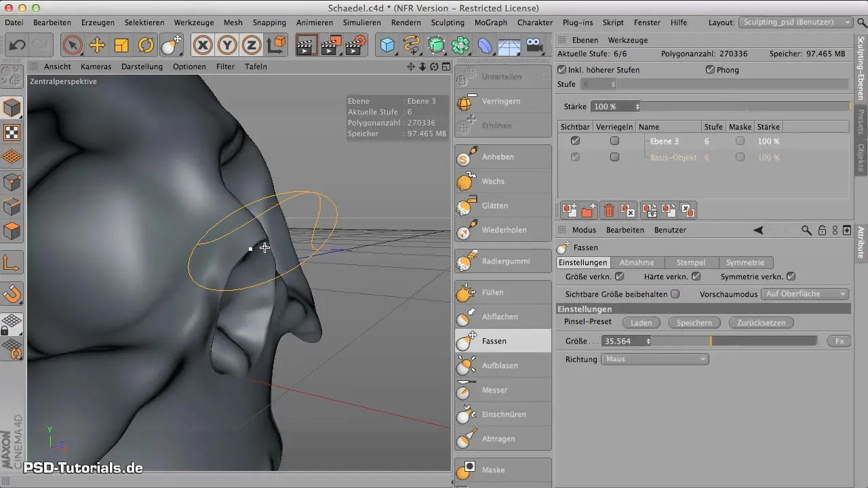Toggle the Phong checkbox
The width and height of the screenshot is (868, 488).
710,70
